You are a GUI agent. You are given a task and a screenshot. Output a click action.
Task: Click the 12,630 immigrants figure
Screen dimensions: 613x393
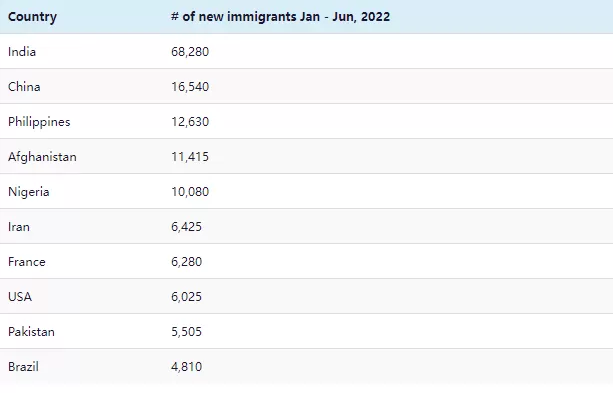point(190,122)
